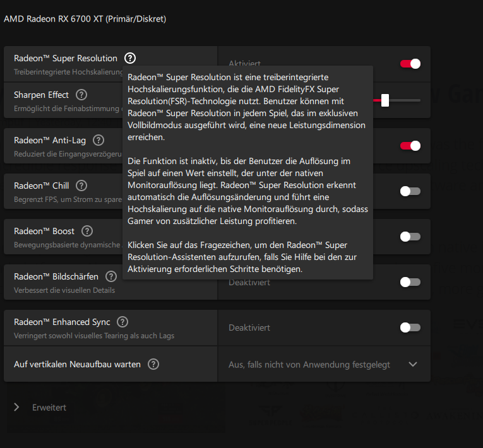Screen dimensions: 483x448
Task: Click the AMD Radeon RX 6700 XT heading
Action: point(85,19)
